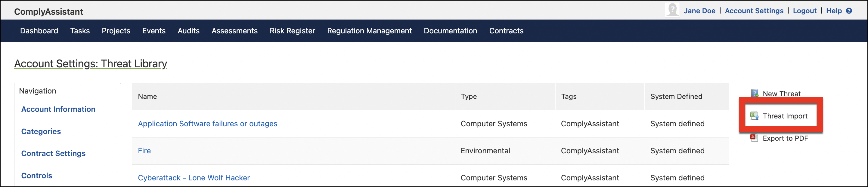868x187 pixels.
Task: Click System defined in the Cyberattack row
Action: [x=677, y=178]
